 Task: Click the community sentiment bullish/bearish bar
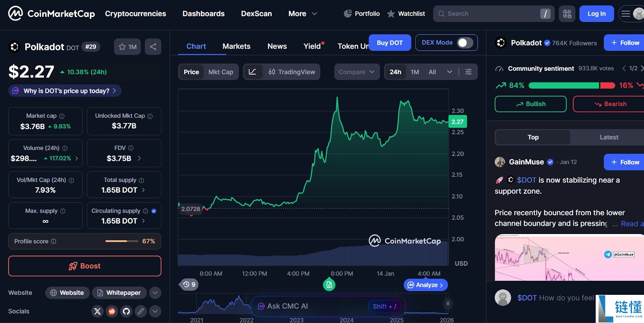click(572, 85)
